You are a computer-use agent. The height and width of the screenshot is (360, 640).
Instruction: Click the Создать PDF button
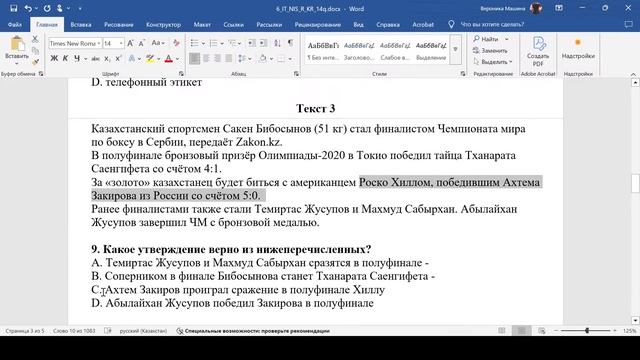[x=538, y=51]
